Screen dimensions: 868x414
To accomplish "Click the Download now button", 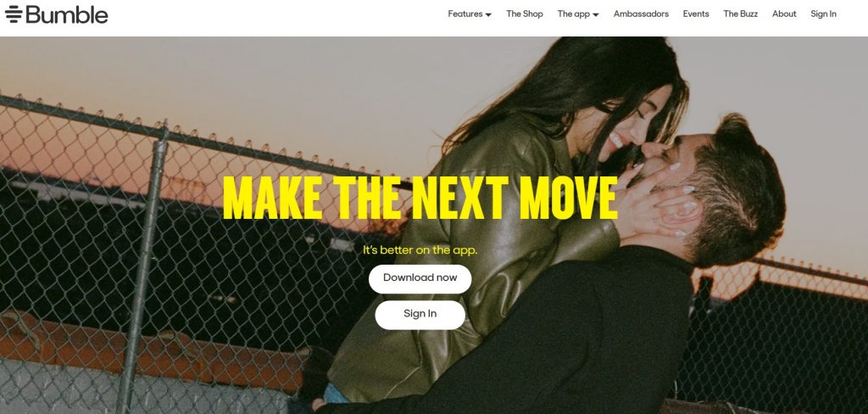I will [x=420, y=279].
